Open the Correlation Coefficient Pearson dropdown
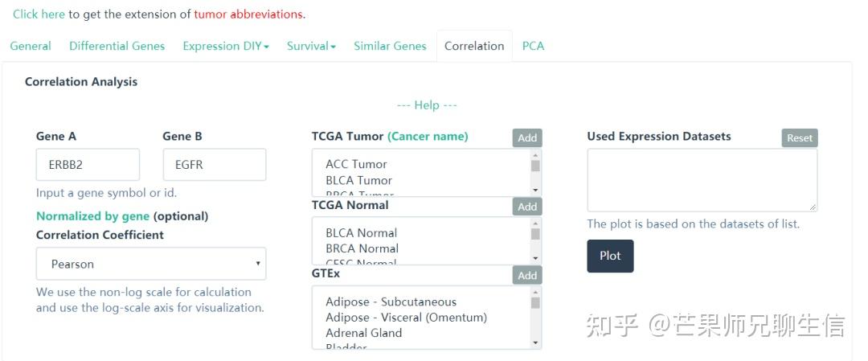 150,264
